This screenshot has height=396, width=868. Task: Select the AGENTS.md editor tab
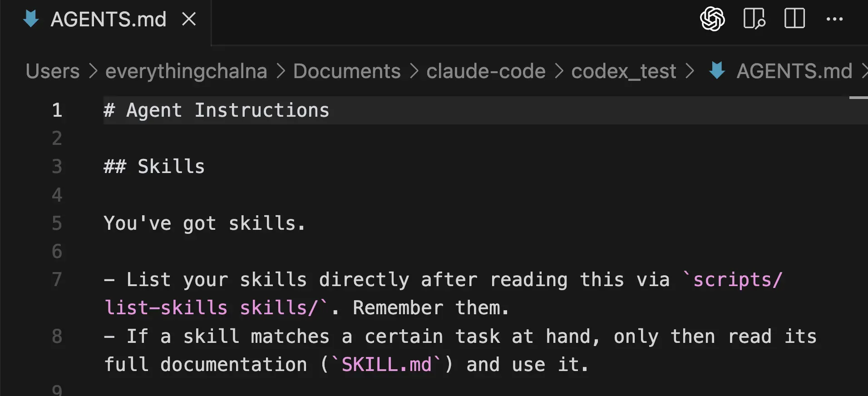click(108, 20)
